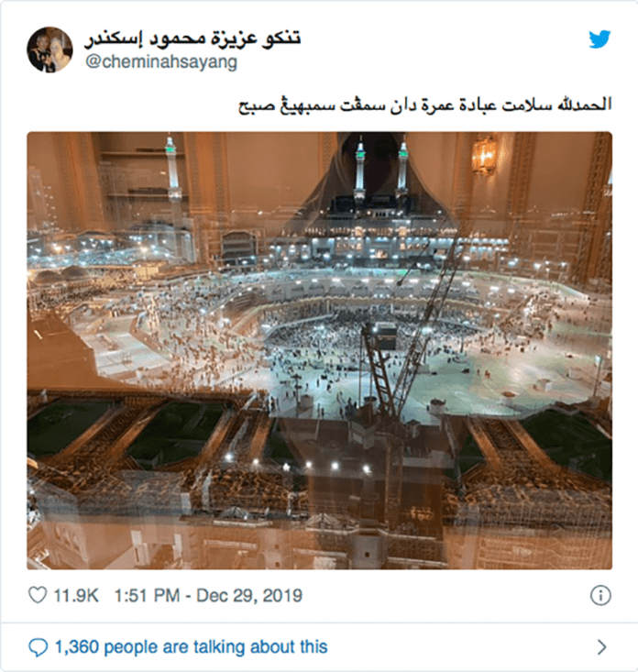
Task: Click the Twitter bird logo
Action: click(599, 39)
